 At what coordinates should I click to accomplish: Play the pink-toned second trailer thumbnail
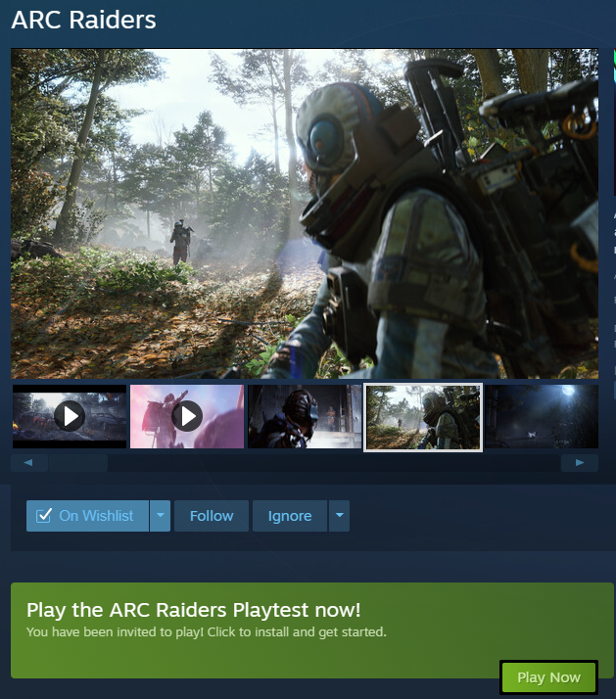tap(187, 416)
